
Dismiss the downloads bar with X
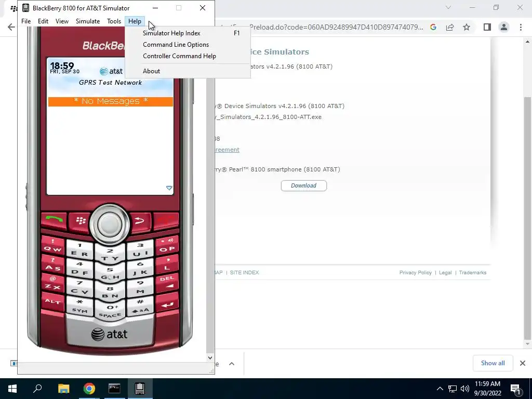coord(523,363)
